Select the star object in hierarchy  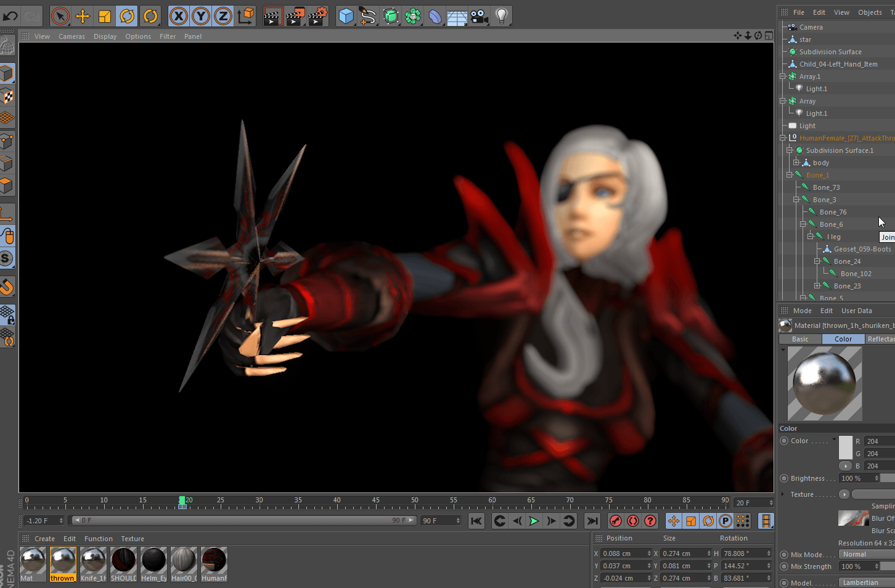point(805,39)
